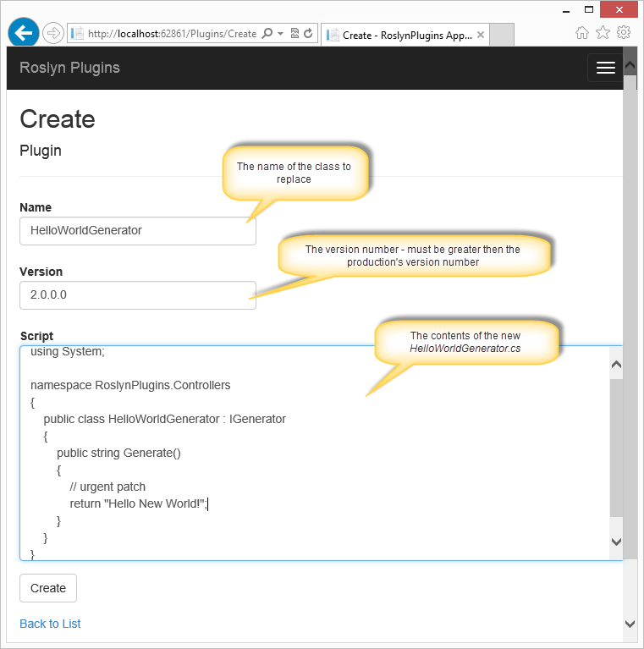Click the Script area scrollbar thumb

(616, 448)
